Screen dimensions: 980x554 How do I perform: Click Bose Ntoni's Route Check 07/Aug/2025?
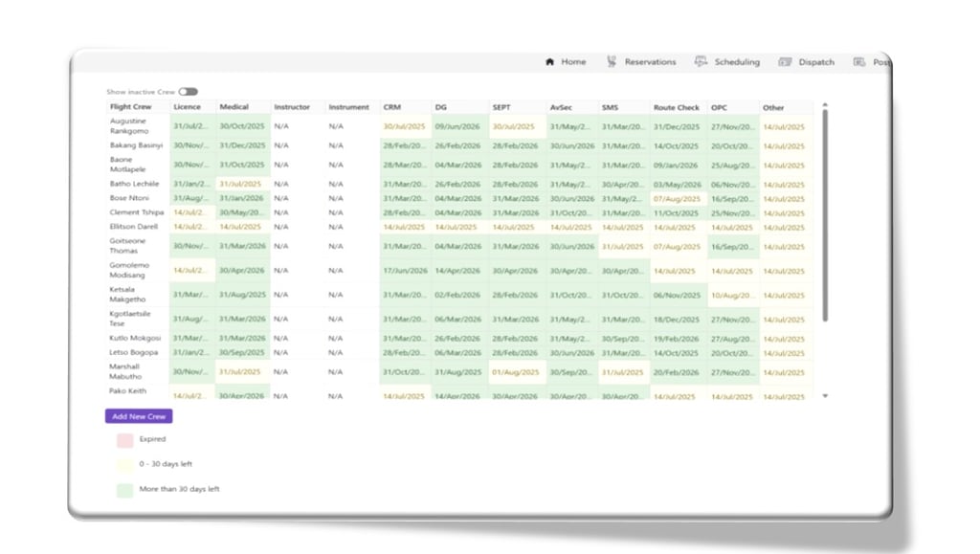677,199
